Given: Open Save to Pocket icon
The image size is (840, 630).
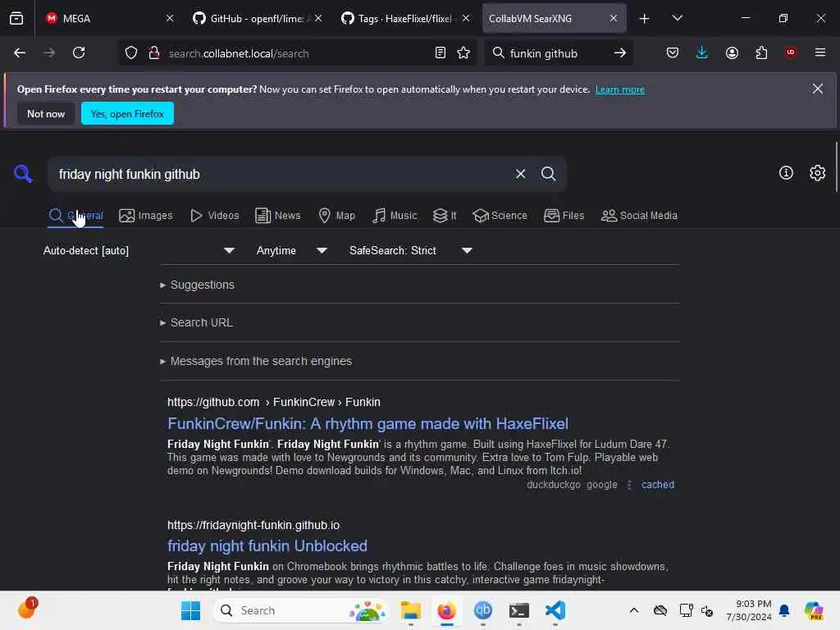Looking at the screenshot, I should click(673, 52).
